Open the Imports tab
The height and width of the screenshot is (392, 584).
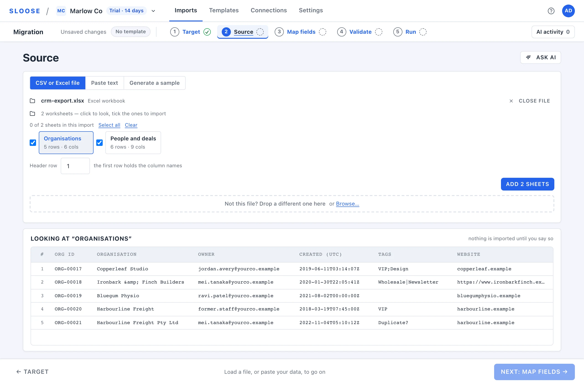point(186,10)
